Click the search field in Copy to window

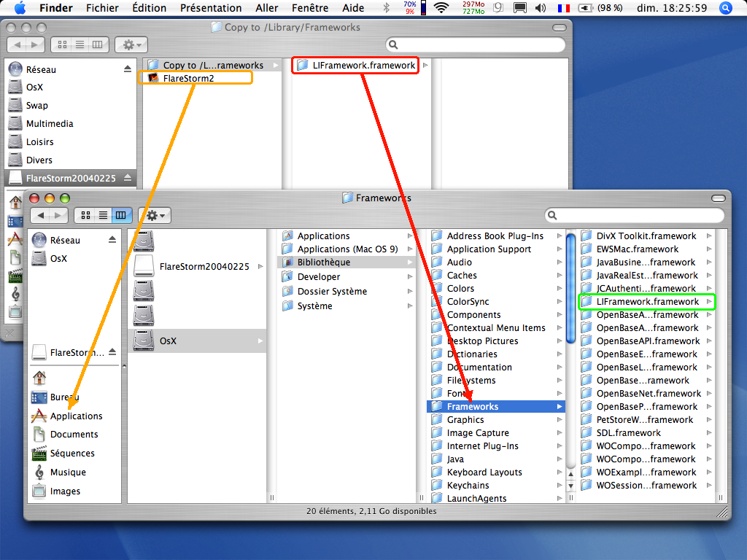pos(476,44)
